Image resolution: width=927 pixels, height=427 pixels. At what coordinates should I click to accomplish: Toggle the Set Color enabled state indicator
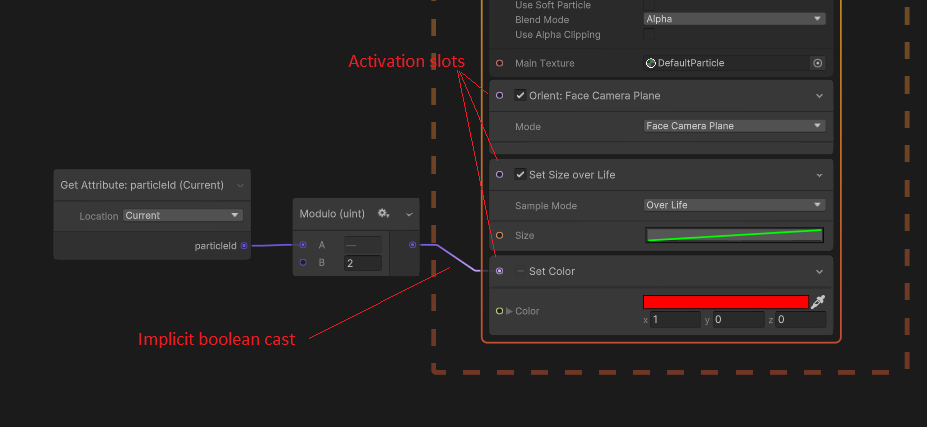[520, 271]
